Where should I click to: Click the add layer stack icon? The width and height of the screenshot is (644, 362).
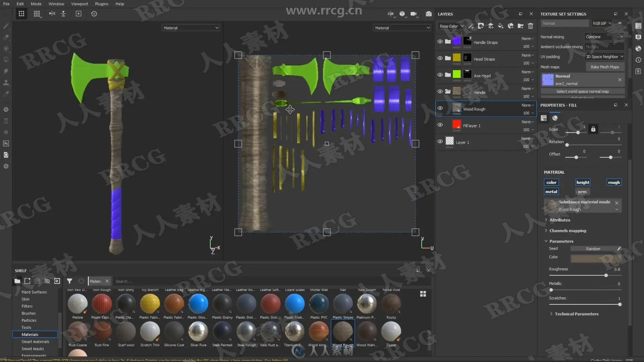tap(491, 26)
